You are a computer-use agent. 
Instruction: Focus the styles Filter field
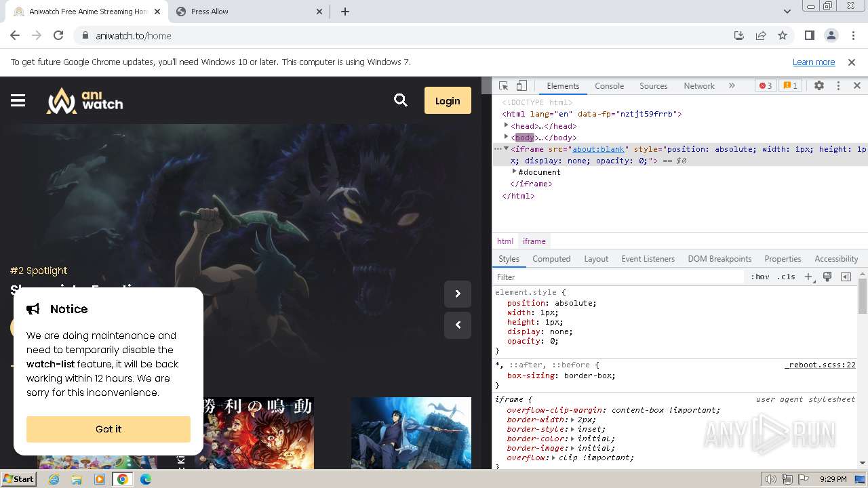(619, 277)
